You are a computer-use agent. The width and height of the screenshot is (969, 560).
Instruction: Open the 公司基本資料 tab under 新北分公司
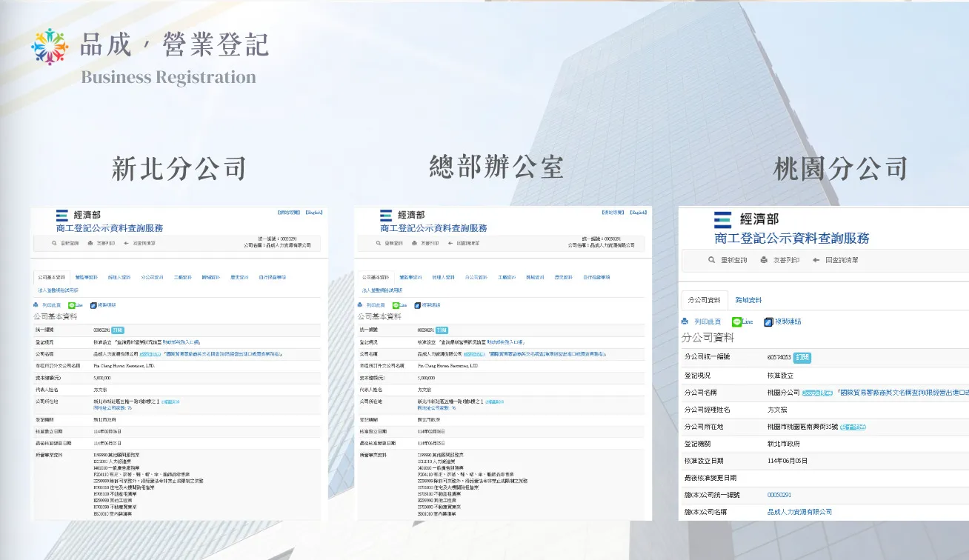(x=52, y=277)
